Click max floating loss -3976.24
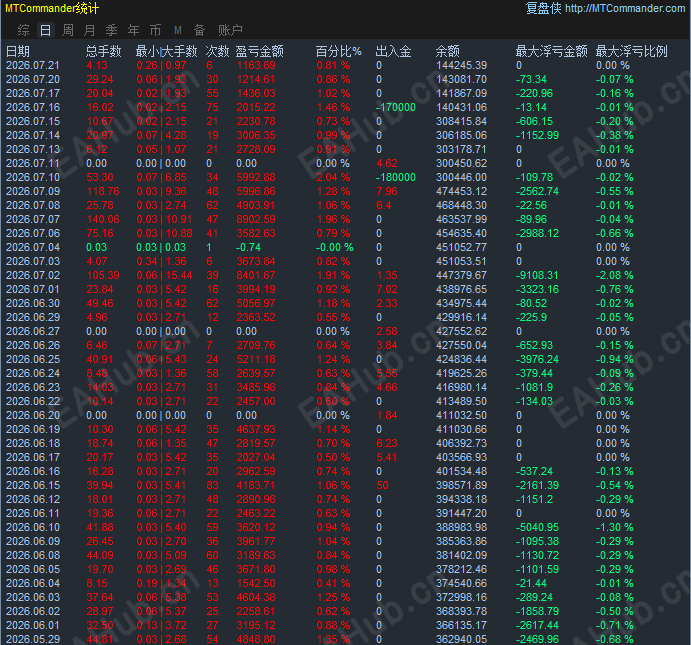The width and height of the screenshot is (691, 645). point(537,360)
